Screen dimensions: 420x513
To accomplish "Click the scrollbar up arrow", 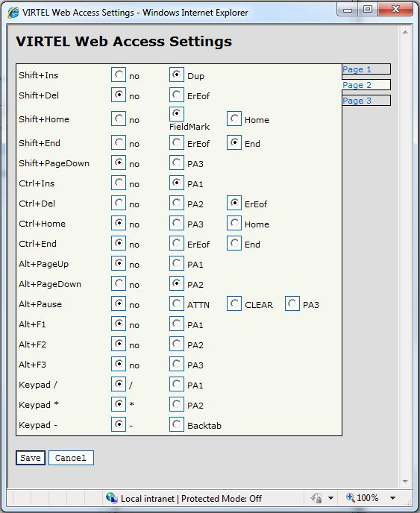I will 405,32.
